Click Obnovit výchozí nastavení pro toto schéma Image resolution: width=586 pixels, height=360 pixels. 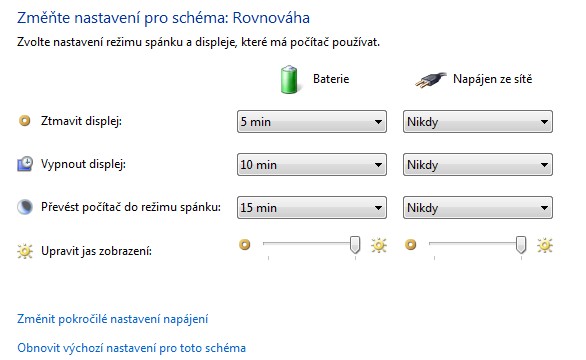coord(132,348)
